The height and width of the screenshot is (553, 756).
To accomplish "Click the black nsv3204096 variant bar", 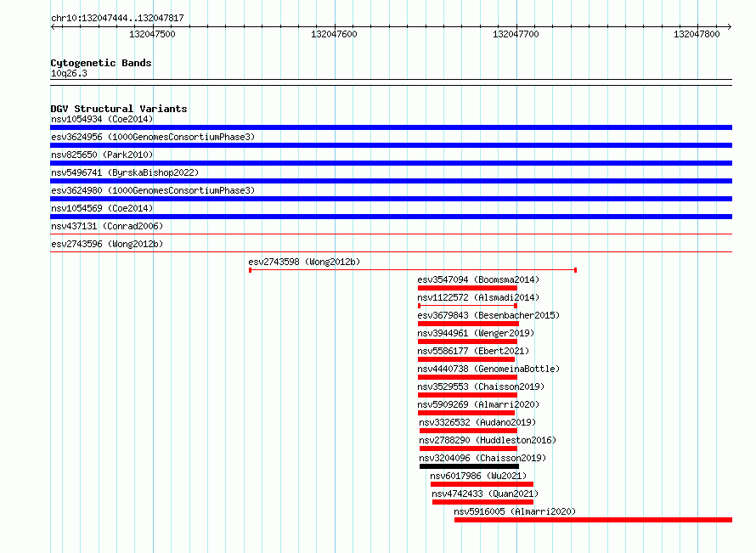I will pyautogui.click(x=469, y=466).
